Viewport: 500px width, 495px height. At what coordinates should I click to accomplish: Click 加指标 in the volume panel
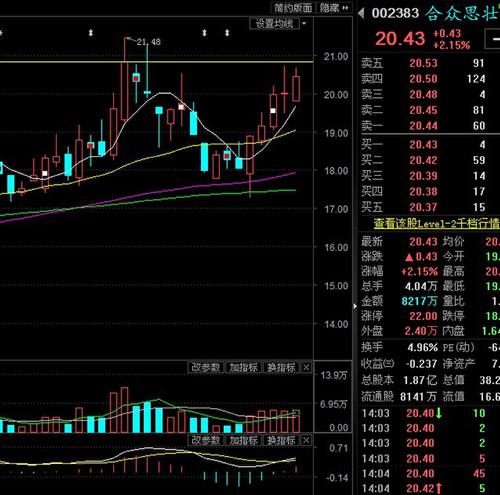pos(243,368)
